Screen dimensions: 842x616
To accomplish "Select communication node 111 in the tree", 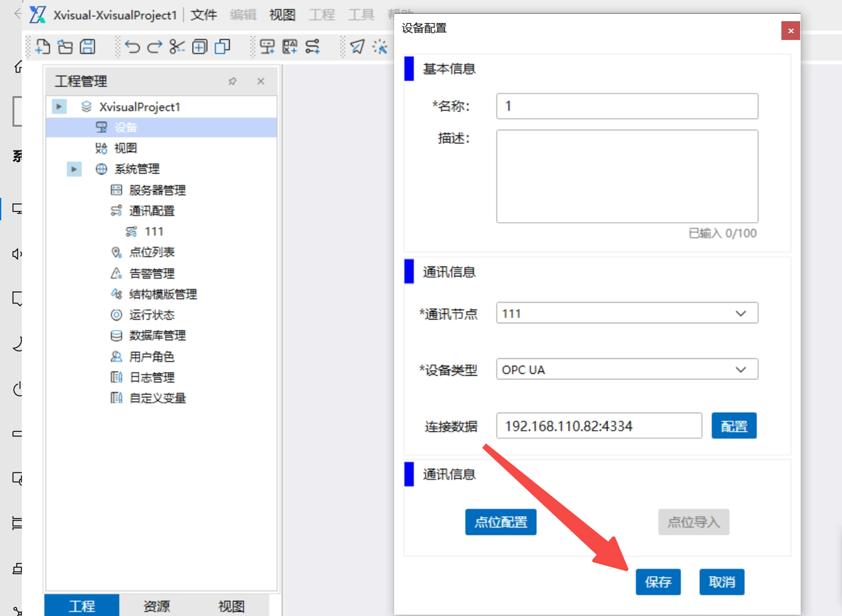I will pos(154,231).
